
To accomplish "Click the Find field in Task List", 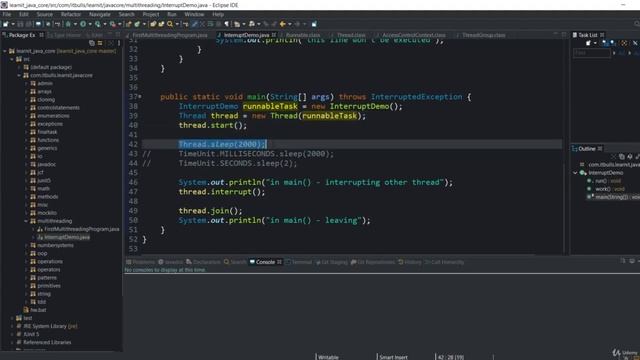I will [x=592, y=53].
